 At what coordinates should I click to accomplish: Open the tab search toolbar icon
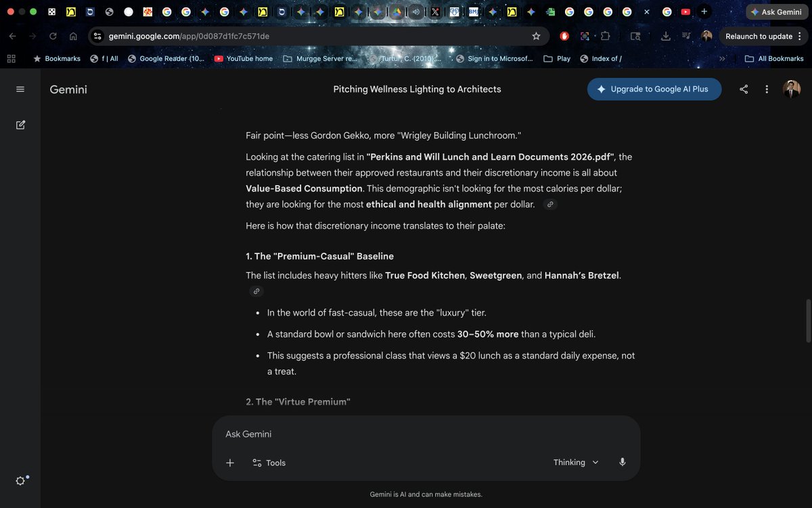point(635,36)
